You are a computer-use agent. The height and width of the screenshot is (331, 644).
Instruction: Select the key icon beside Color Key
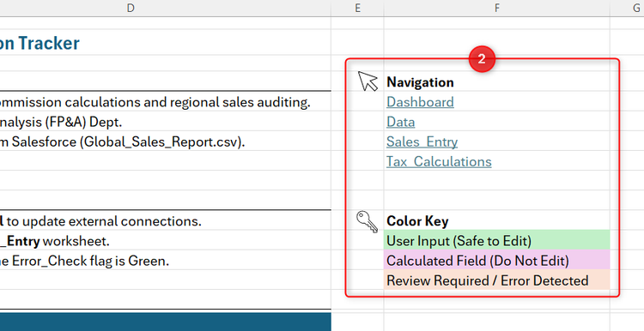tap(368, 222)
